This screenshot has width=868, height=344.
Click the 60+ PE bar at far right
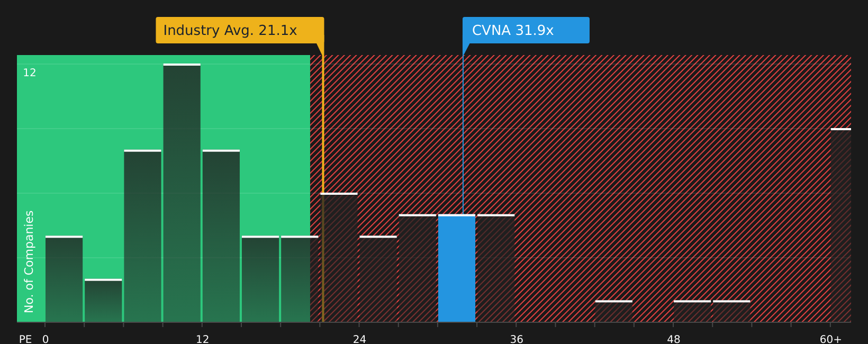(841, 225)
